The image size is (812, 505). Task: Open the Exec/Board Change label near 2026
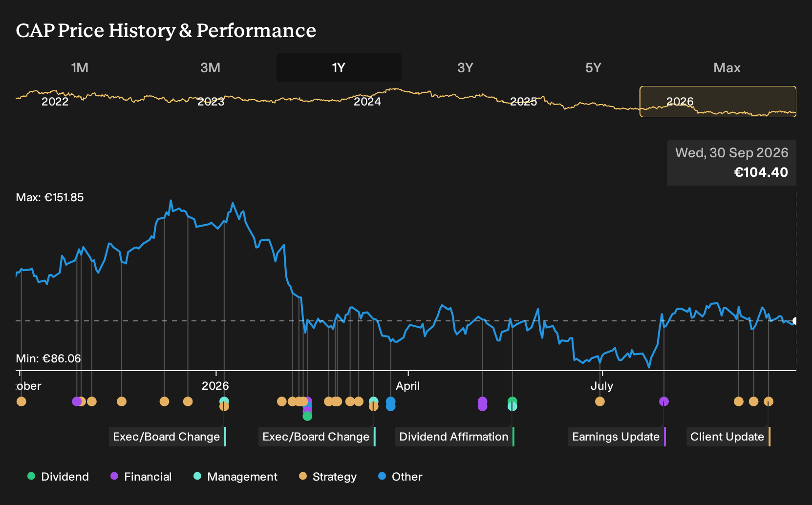[x=168, y=437]
